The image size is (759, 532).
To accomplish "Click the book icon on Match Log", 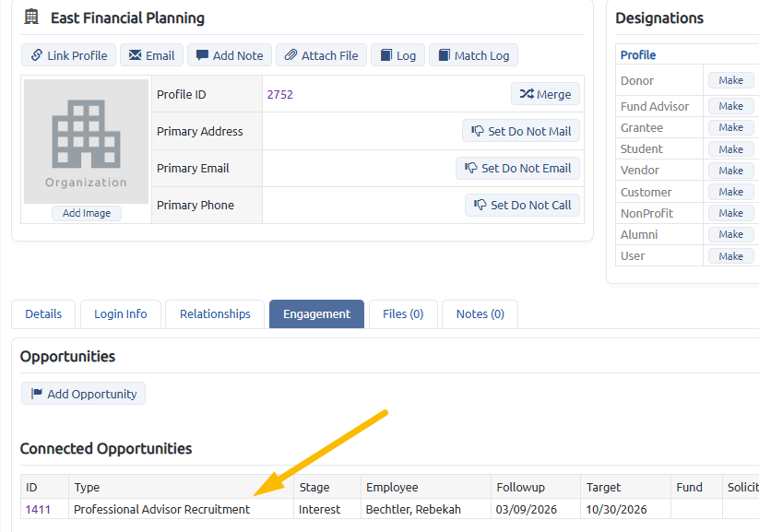I will (444, 54).
